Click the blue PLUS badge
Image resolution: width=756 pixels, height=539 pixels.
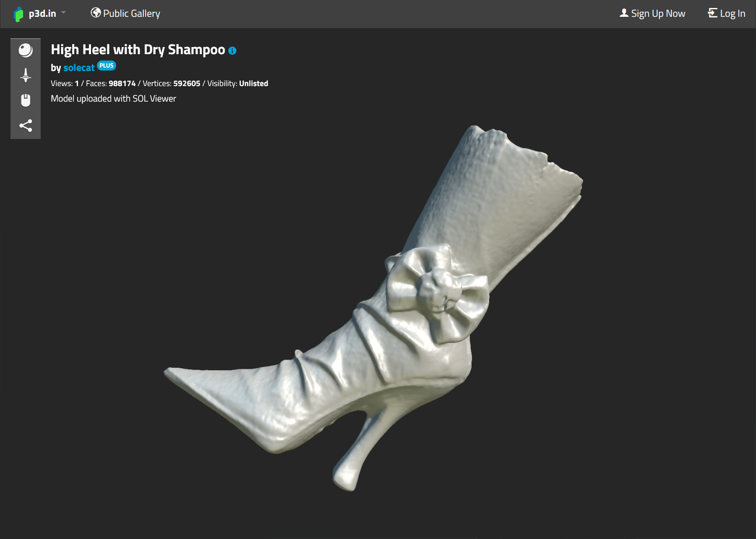pos(107,65)
